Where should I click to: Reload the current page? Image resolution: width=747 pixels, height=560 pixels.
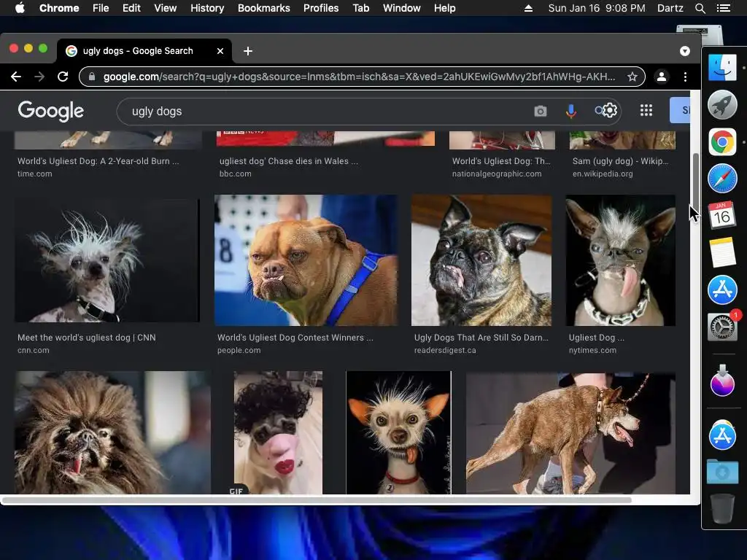63,77
